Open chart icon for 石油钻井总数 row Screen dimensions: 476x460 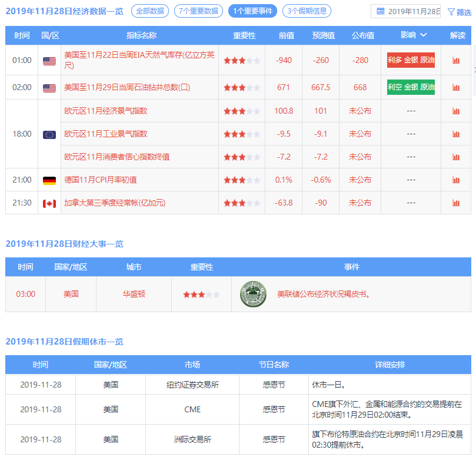455,87
